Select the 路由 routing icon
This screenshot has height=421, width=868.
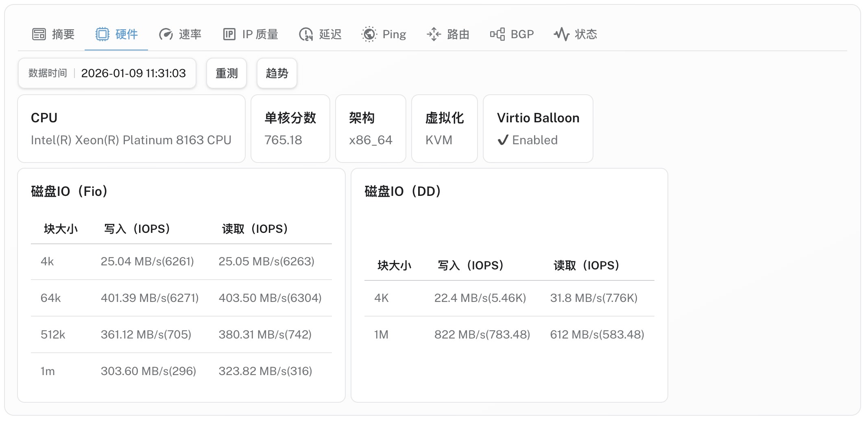[x=434, y=35]
